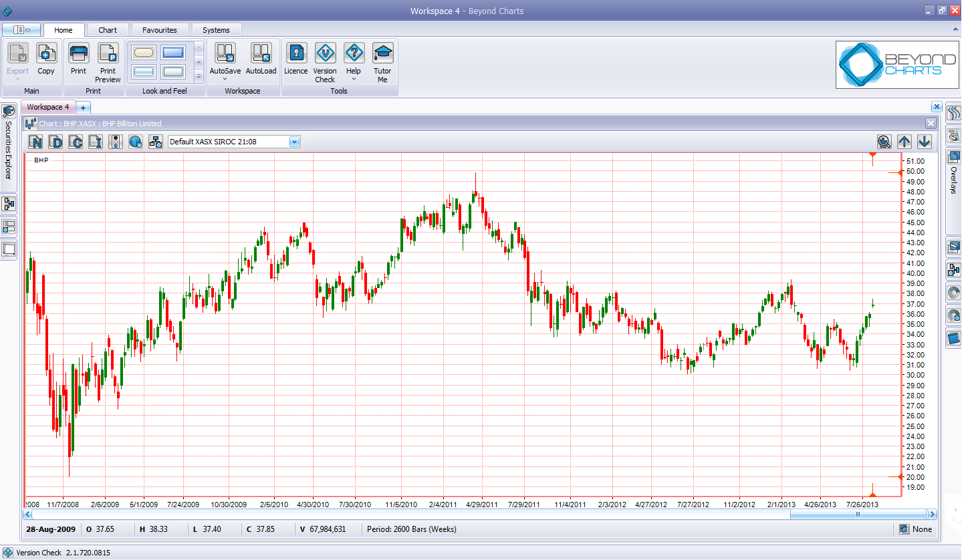Expand the Help dropdown menu

(x=354, y=79)
